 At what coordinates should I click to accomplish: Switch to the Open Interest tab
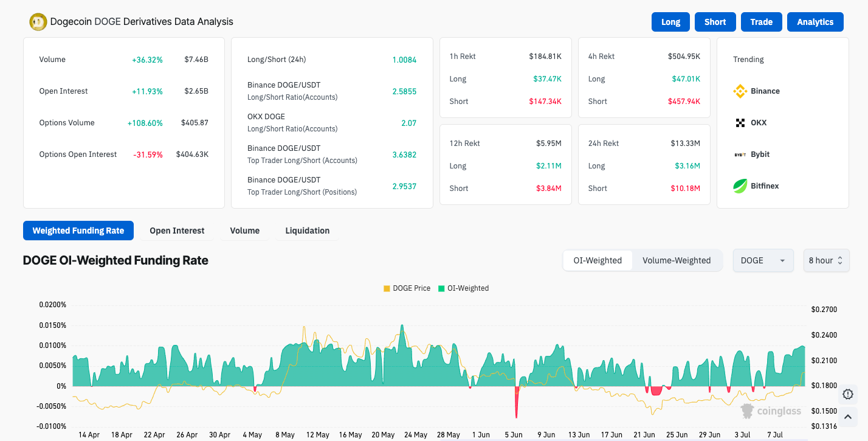pyautogui.click(x=177, y=231)
